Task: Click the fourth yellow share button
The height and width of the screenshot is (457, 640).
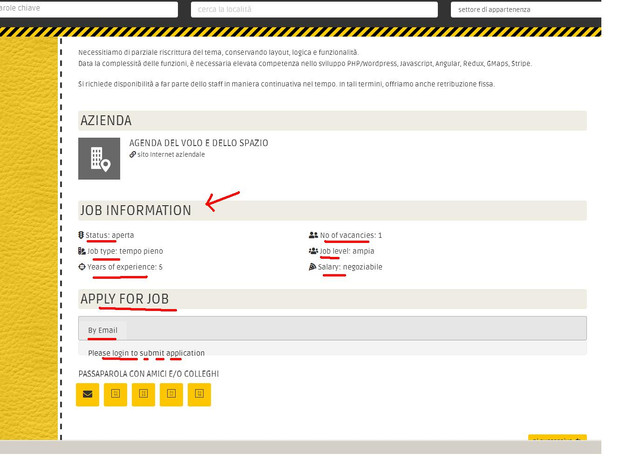Action: (x=171, y=395)
